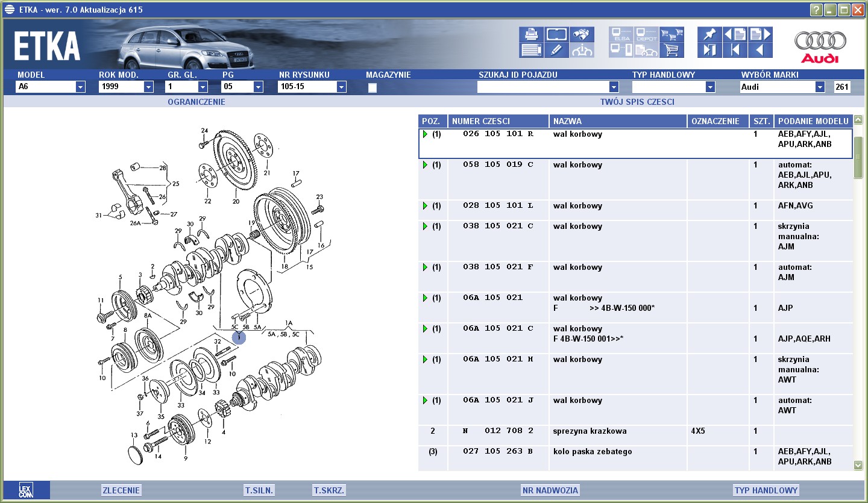Click the POZ. column header
This screenshot has height=503, width=868.
[433, 121]
